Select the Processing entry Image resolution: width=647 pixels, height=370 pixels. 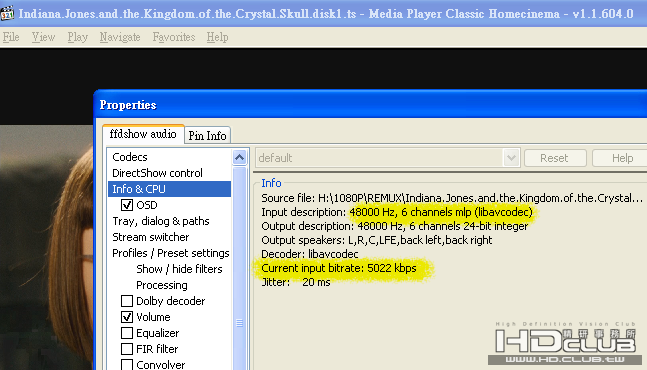[162, 285]
